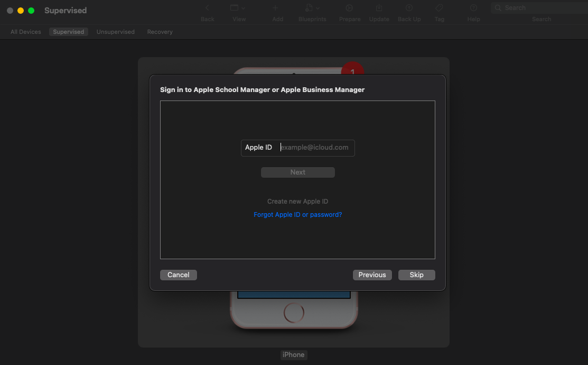The height and width of the screenshot is (365, 588).
Task: Open the Create new Apple ID link
Action: click(298, 202)
